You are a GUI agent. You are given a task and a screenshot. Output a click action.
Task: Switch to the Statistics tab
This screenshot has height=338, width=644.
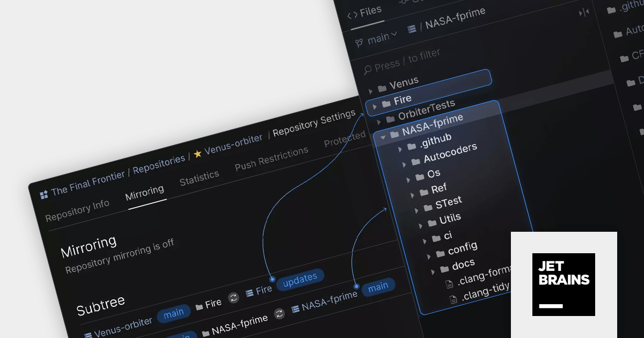point(199,178)
